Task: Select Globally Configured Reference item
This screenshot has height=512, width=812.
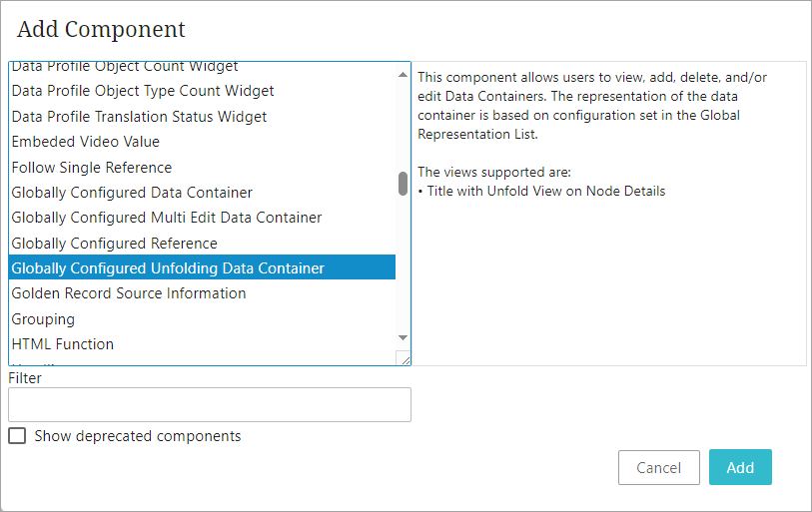Action: [114, 244]
